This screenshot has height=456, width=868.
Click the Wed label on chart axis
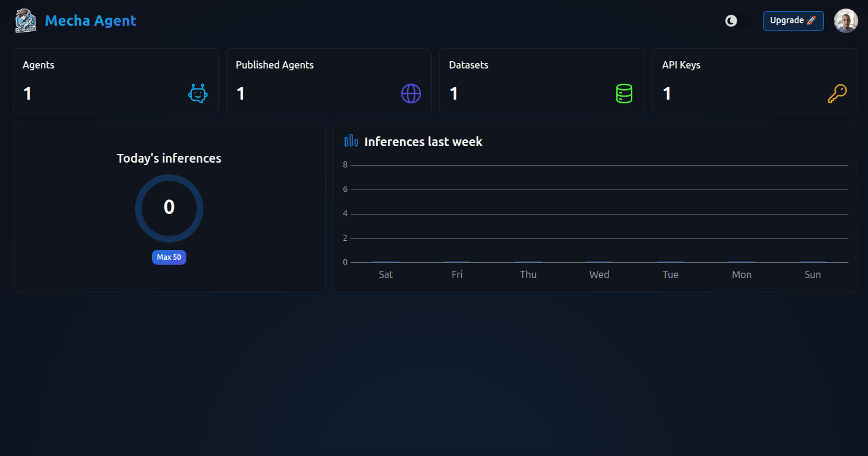[x=599, y=275]
